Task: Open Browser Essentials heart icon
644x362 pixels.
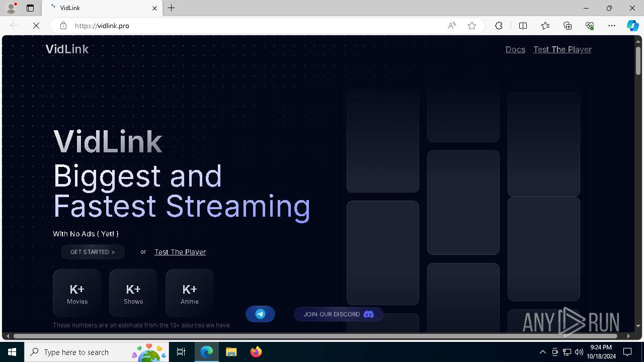Action: 590,26
